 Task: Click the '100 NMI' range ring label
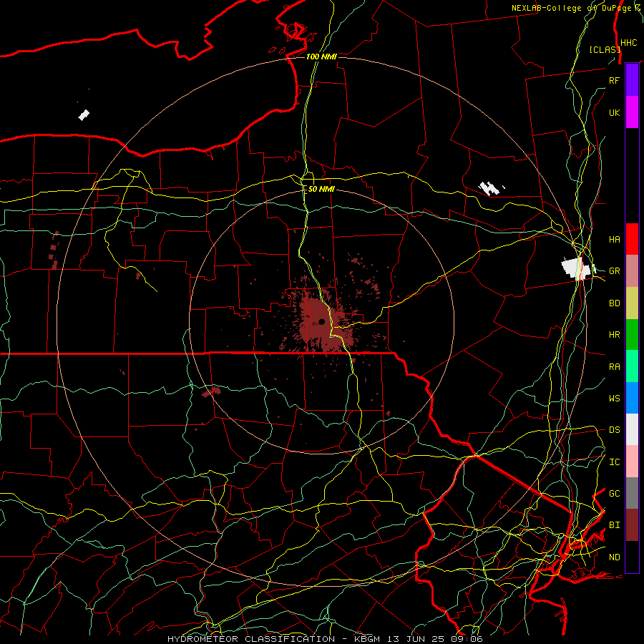coord(321,57)
